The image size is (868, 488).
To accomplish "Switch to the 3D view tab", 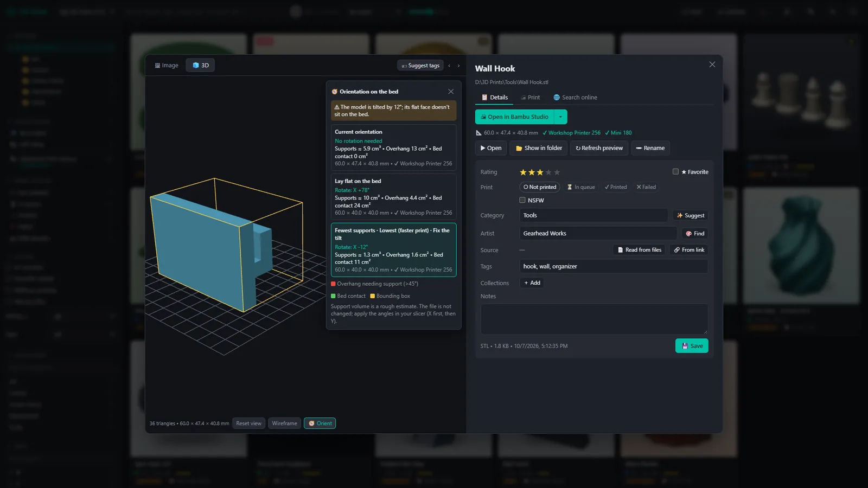I will coord(200,66).
